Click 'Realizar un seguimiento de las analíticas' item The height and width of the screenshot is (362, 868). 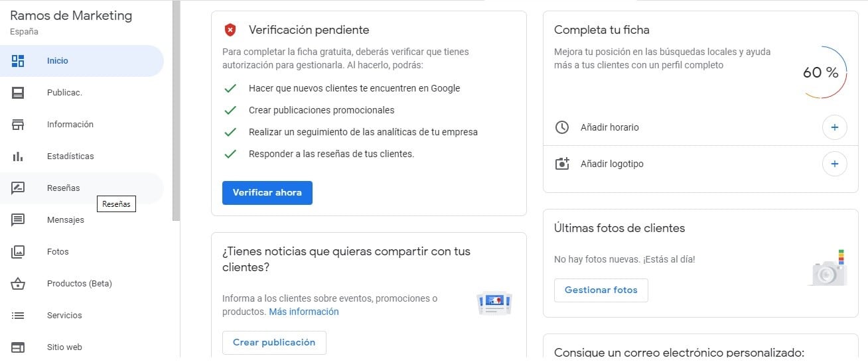[x=363, y=132]
